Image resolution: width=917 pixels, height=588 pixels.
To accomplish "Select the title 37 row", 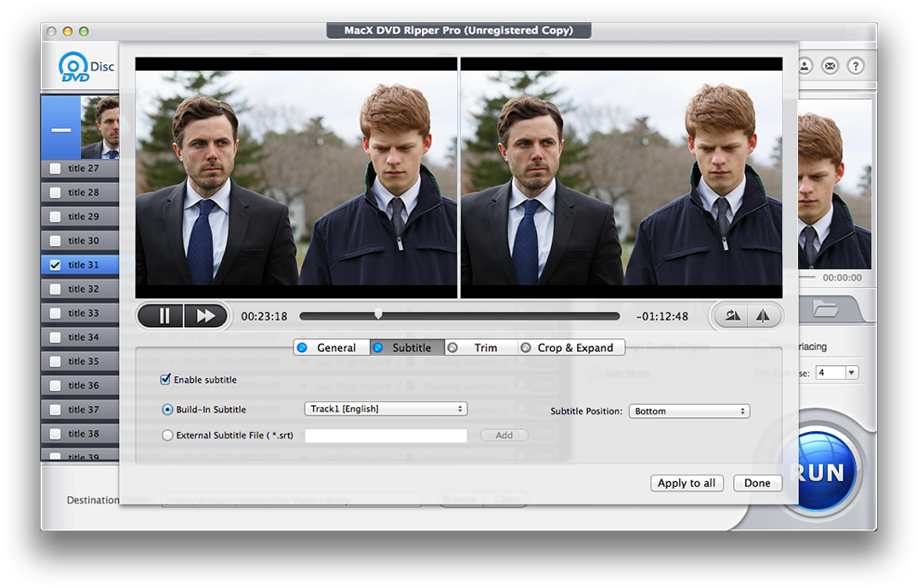I will [x=80, y=410].
